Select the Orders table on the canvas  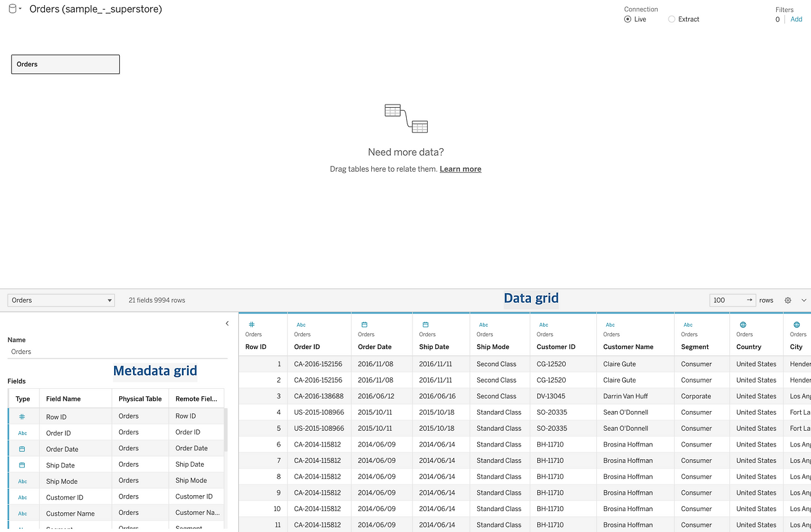tap(65, 64)
